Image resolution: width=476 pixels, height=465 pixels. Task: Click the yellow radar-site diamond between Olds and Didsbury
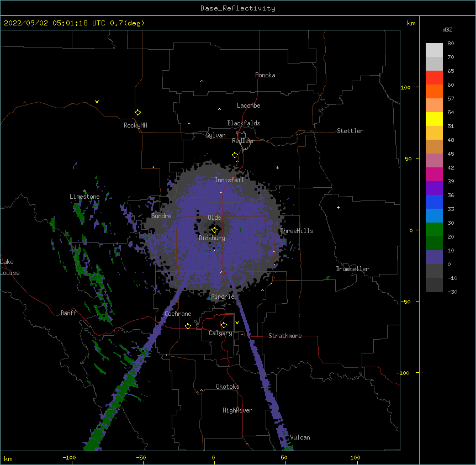tap(214, 230)
